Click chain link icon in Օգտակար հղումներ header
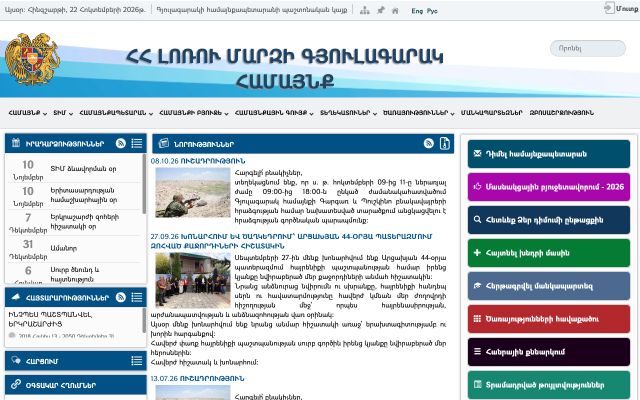Screen dimensions: 640x400 (16, 384)
